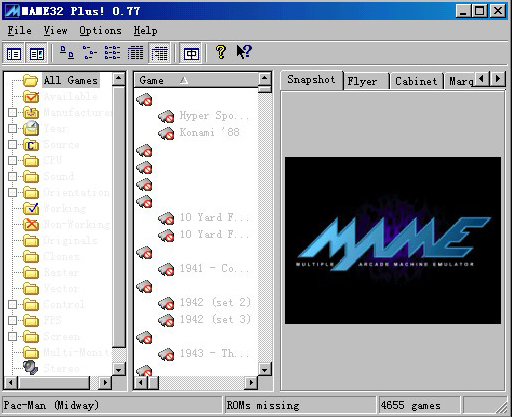Screen dimensions: 512x417
Task: Switch to grouped view
Action: [159, 53]
